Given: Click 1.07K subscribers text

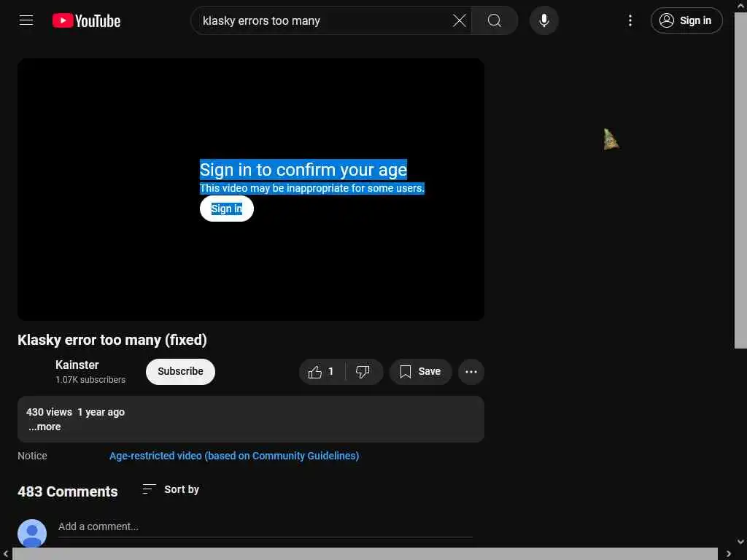Looking at the screenshot, I should [90, 379].
